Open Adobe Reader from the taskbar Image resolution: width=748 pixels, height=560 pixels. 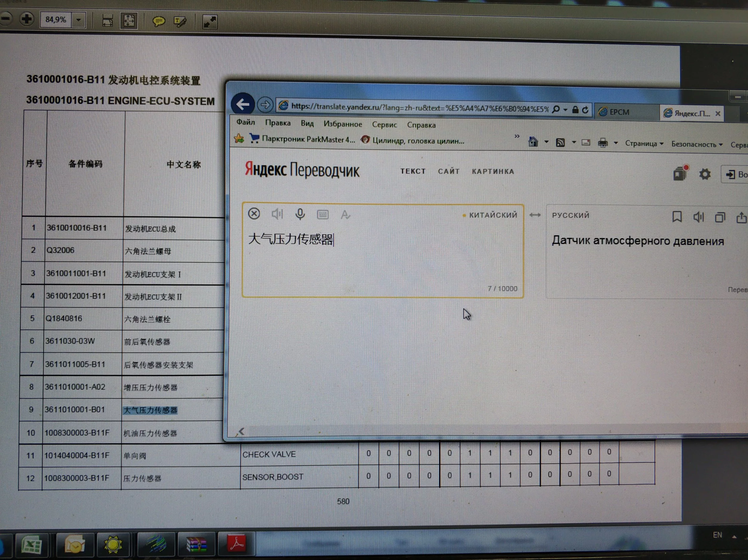pos(236,544)
